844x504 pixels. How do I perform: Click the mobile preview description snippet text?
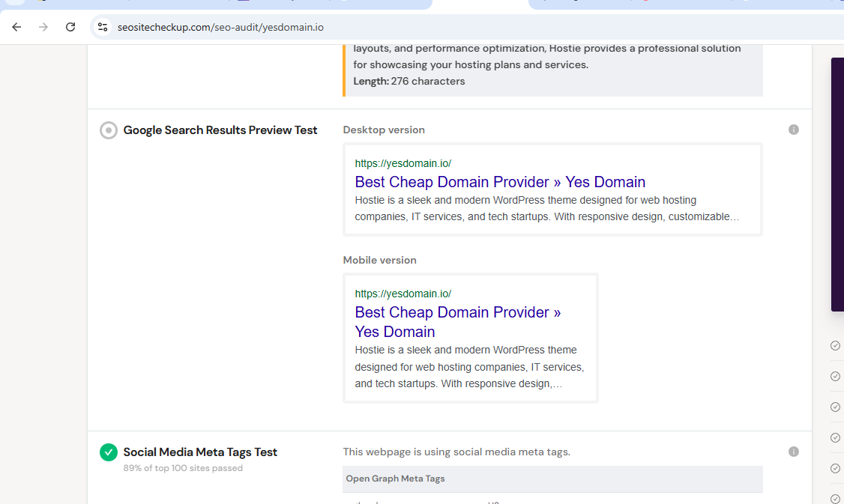click(469, 367)
